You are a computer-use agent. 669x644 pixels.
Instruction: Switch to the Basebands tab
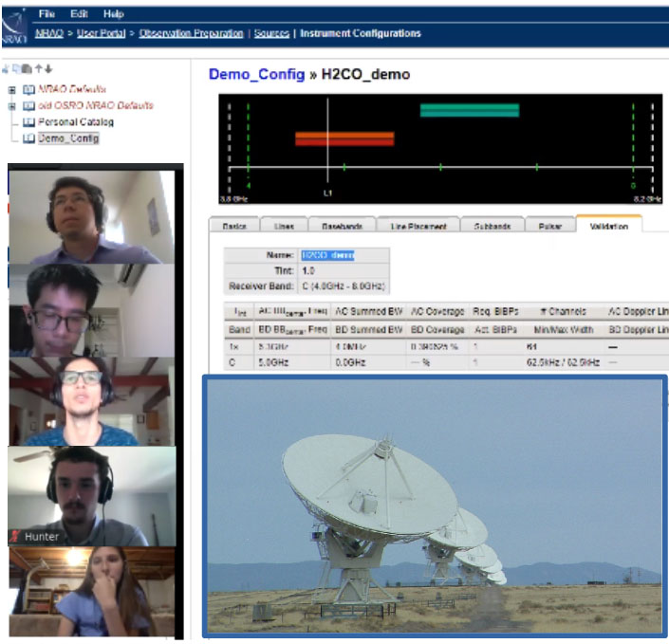pos(341,227)
